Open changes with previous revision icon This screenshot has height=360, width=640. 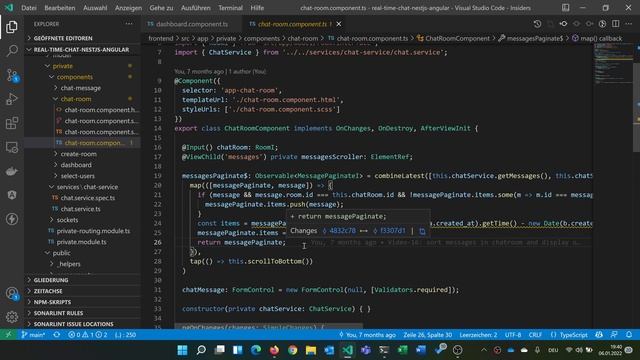coord(563,24)
